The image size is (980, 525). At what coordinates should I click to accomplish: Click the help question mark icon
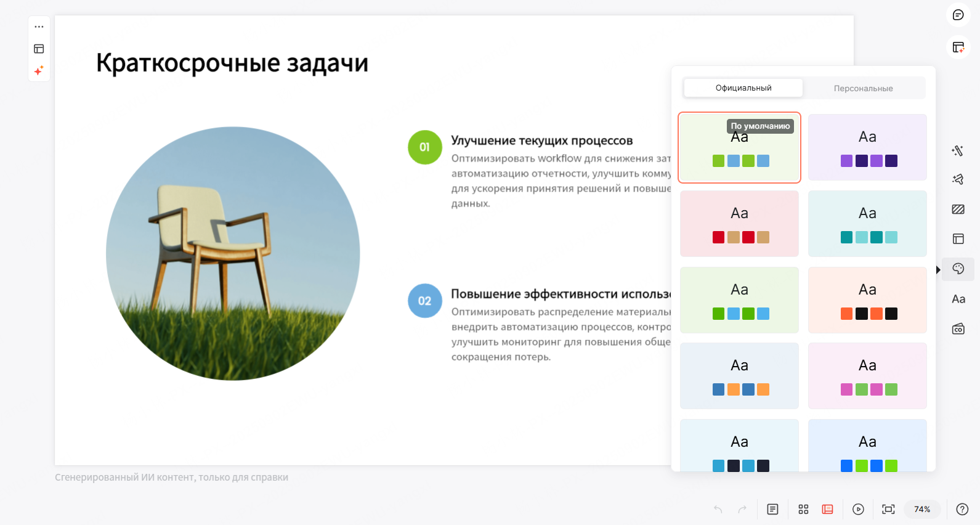[962, 509]
